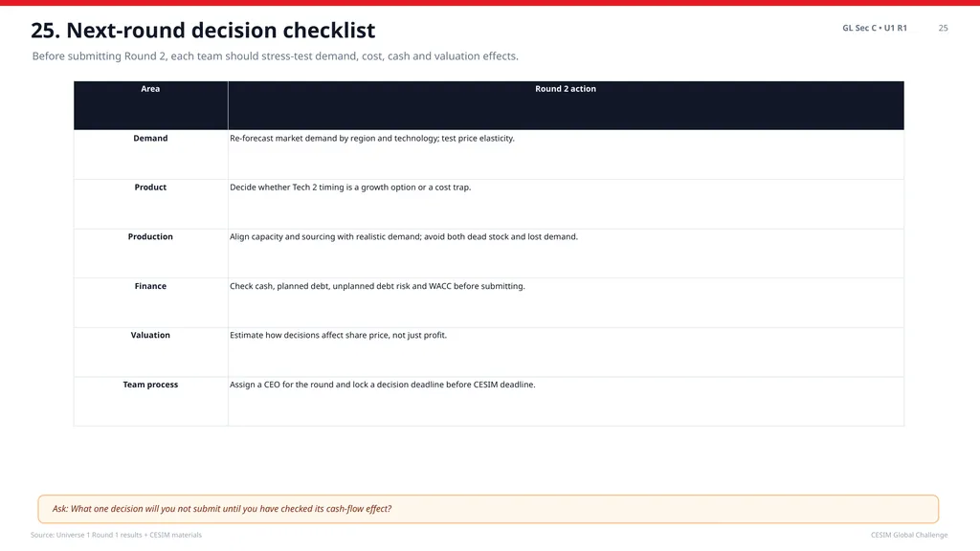This screenshot has height=551, width=980.
Task: Click the 'Finance' row label
Action: tap(150, 285)
